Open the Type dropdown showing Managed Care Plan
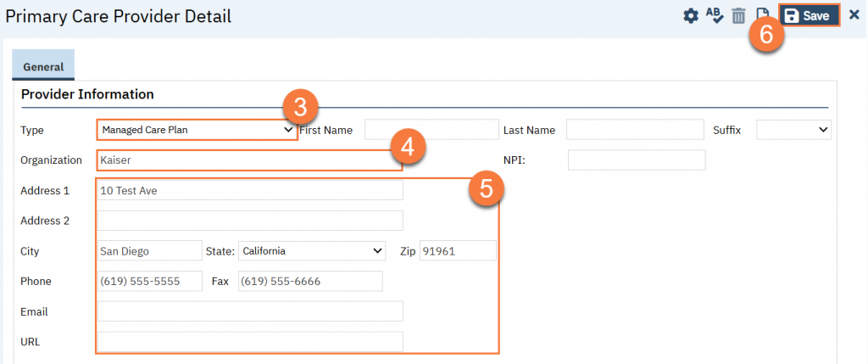Screen dimensions: 868x364 [197, 130]
